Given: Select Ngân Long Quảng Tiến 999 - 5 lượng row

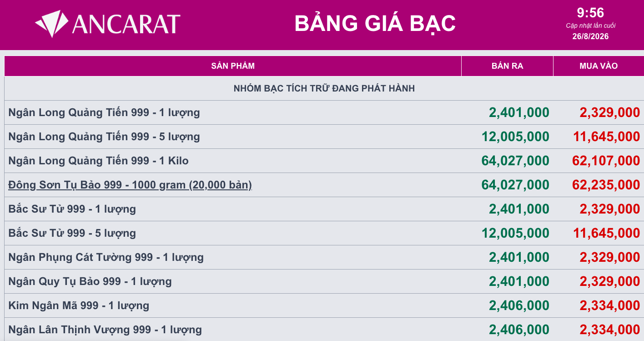Looking at the screenshot, I should click(x=324, y=137).
